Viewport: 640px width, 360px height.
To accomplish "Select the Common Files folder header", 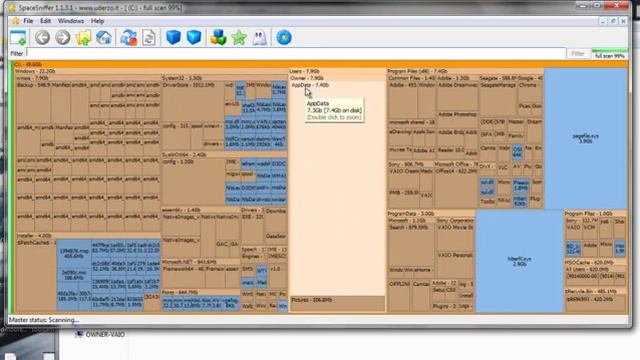I will [411, 78].
